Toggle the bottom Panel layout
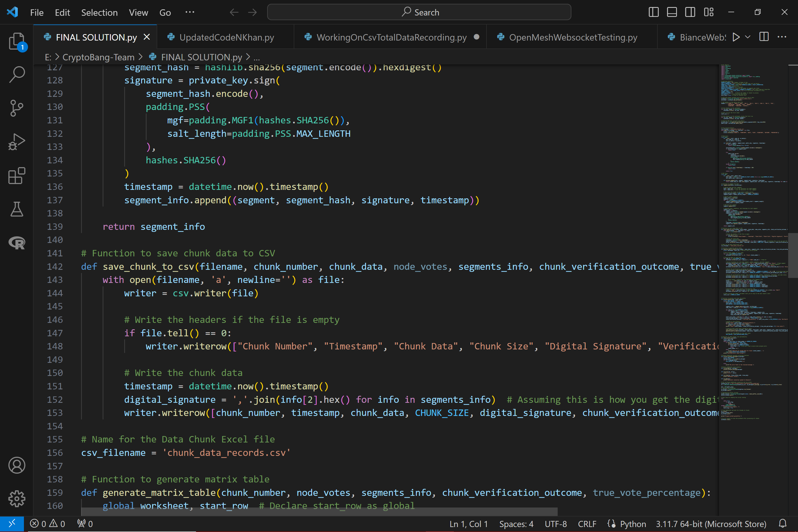Viewport: 798px width, 532px height. (672, 12)
